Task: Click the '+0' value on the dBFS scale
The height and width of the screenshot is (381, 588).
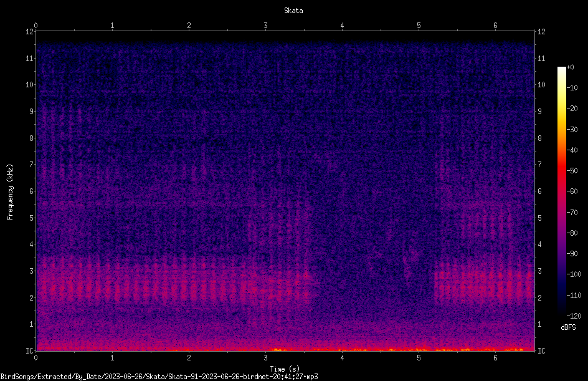Action: tap(570, 67)
